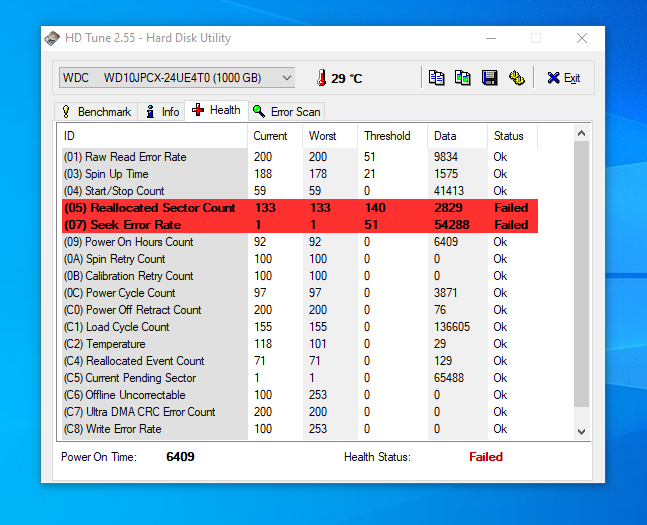647x525 pixels.
Task: Select the Health tab
Action: [217, 110]
